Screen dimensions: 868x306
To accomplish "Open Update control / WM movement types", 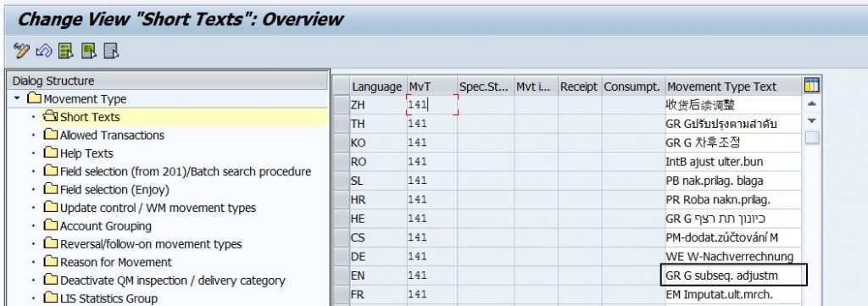I will click(x=150, y=208).
